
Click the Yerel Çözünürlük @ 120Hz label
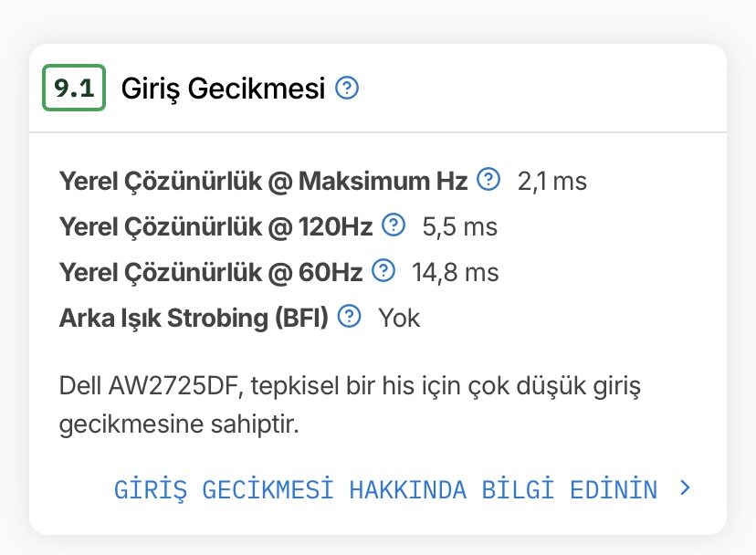(215, 225)
